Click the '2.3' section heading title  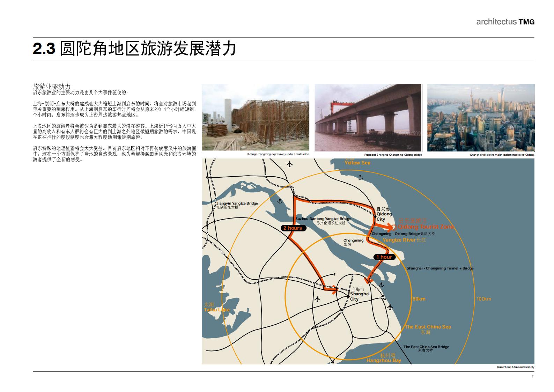click(x=134, y=49)
